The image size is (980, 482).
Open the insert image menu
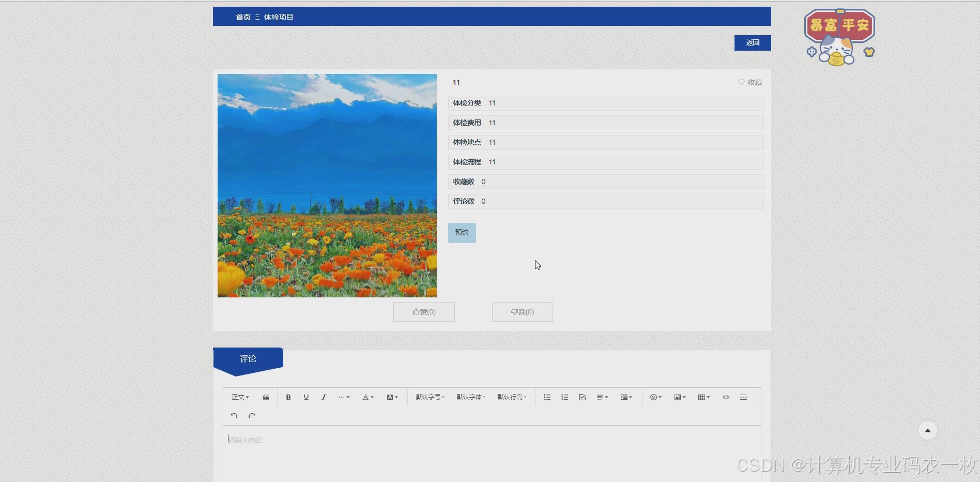(x=680, y=397)
